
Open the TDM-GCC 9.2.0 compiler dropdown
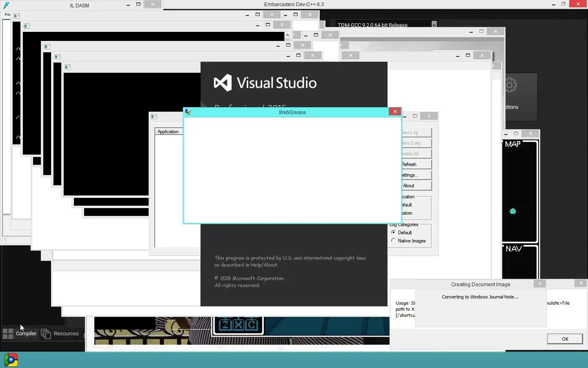(x=386, y=25)
